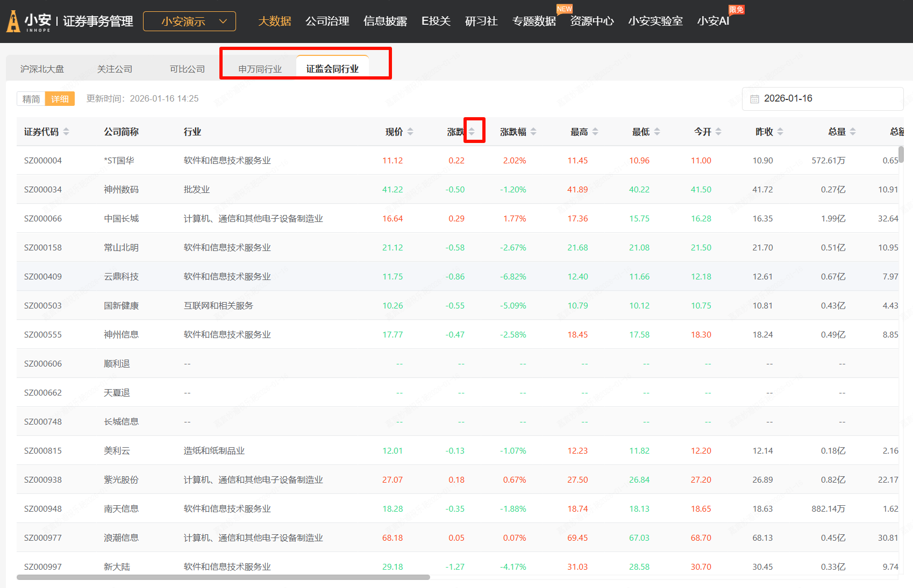Select stock code SZ000503
Screen dimensions: 913x588
coord(43,305)
